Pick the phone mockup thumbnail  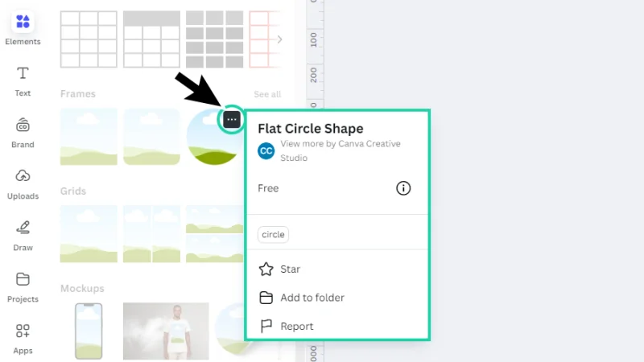point(89,331)
